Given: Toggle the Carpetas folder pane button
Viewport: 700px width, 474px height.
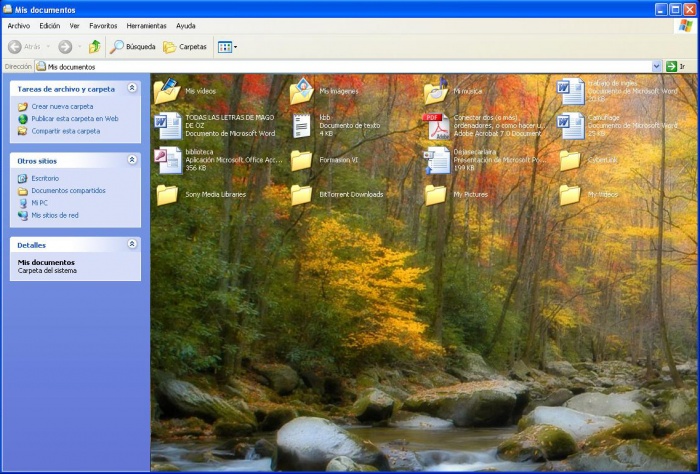Looking at the screenshot, I should coord(185,46).
